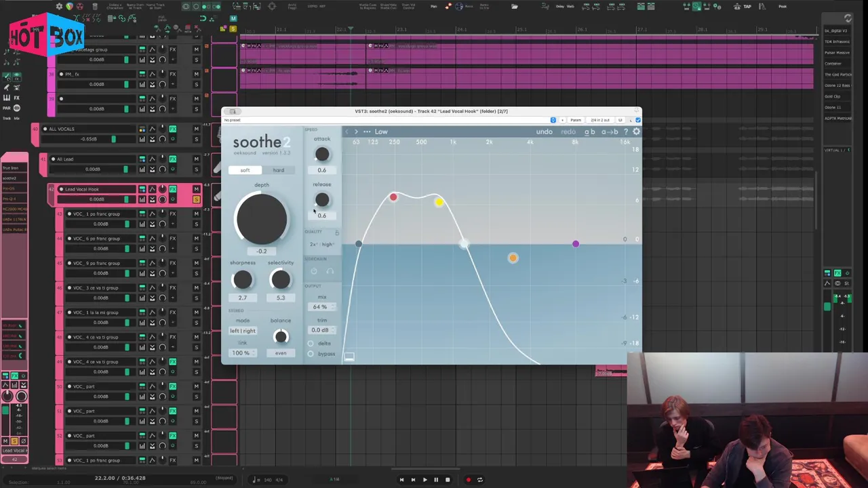Click the trim 0.0 dB stepper field

tap(322, 330)
